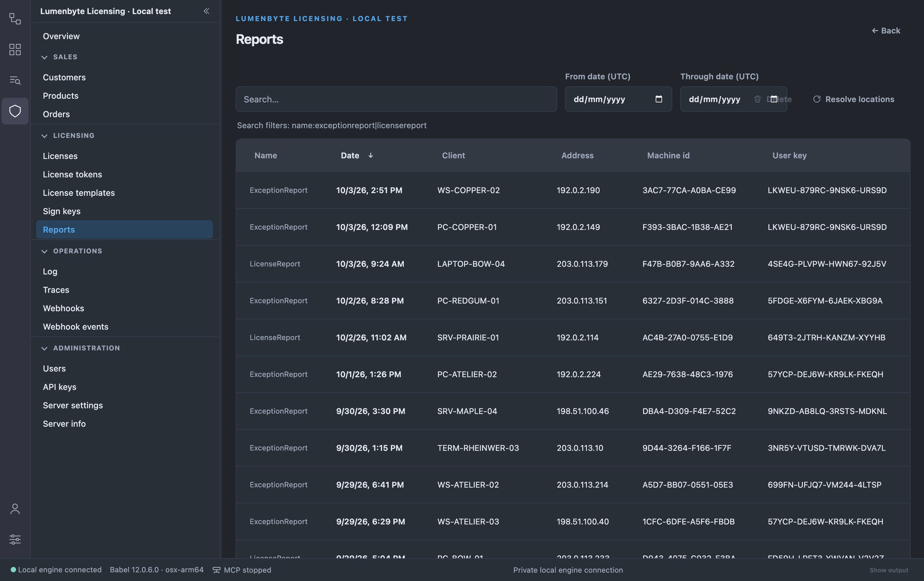Viewport: 924px width, 581px height.
Task: Open the connections icon in left rail
Action: (x=15, y=18)
